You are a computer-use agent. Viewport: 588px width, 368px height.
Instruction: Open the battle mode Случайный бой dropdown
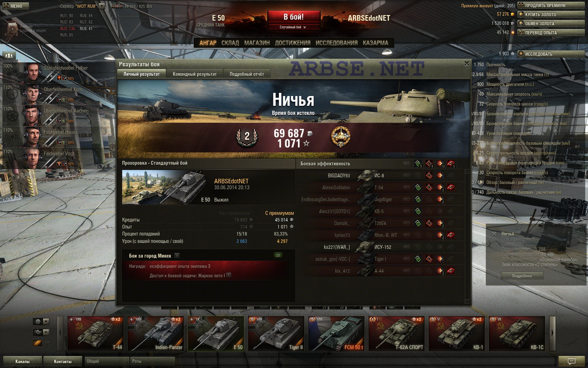pyautogui.click(x=293, y=27)
